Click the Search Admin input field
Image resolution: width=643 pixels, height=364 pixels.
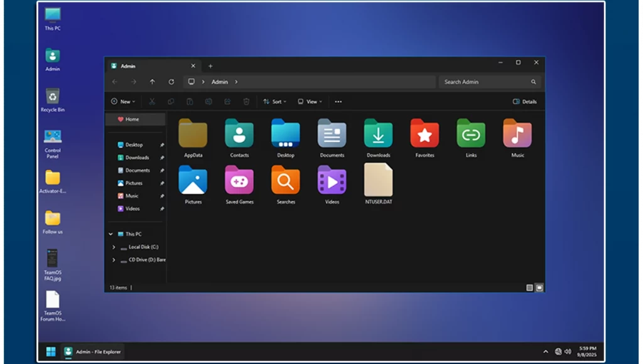click(484, 82)
